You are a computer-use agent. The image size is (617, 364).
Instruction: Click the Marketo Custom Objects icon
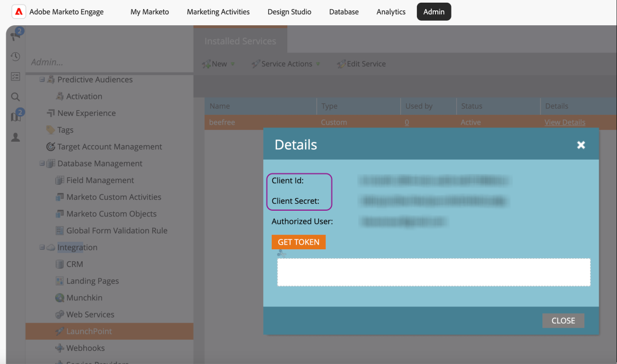tap(60, 214)
